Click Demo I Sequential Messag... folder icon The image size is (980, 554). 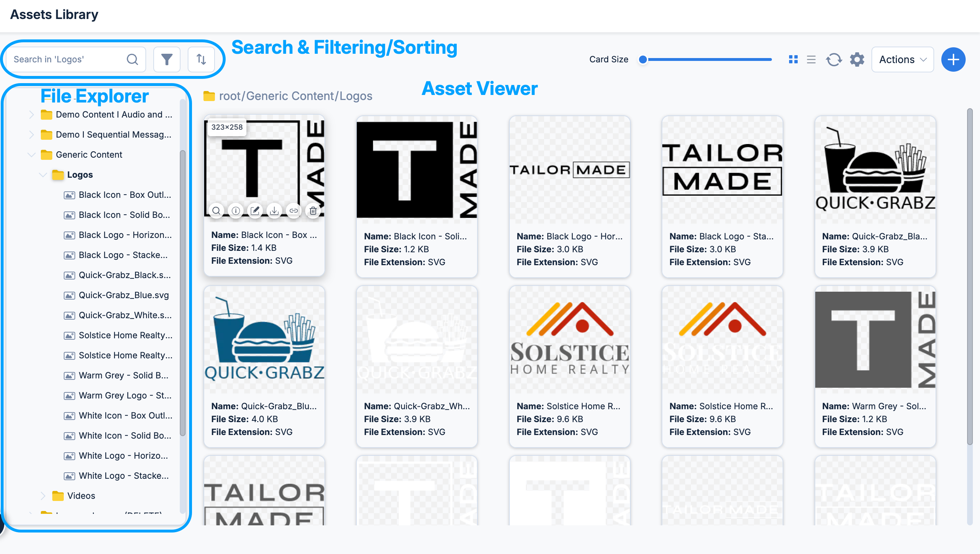[x=47, y=135]
